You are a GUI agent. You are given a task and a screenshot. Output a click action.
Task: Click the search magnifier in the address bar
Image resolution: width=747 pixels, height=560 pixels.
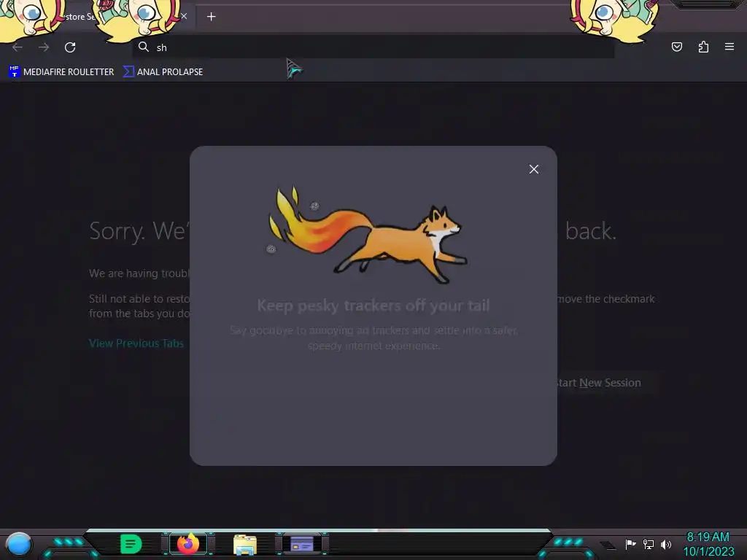coord(144,47)
